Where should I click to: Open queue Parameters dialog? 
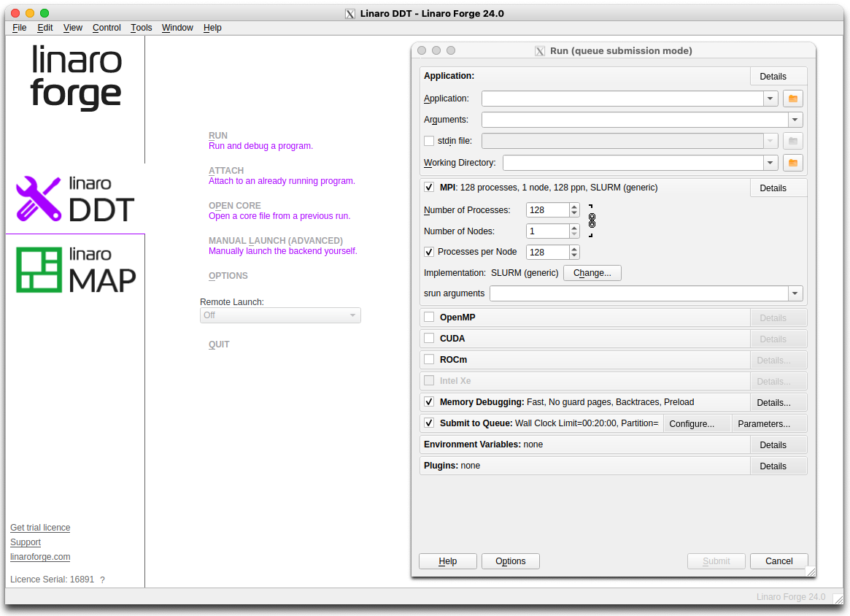coord(769,423)
